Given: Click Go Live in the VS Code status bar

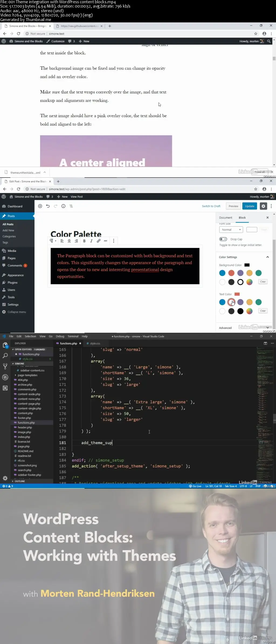Looking at the screenshot, I should coord(195,486).
